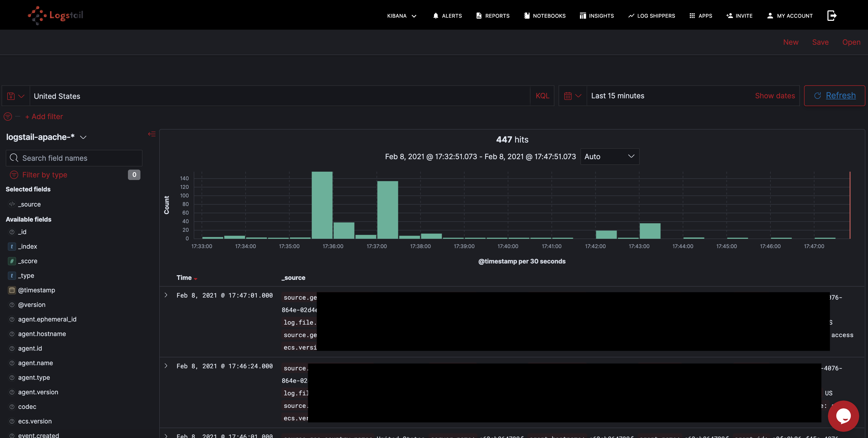The image size is (868, 438).
Task: Open the Auto interval dropdown
Action: tap(609, 157)
